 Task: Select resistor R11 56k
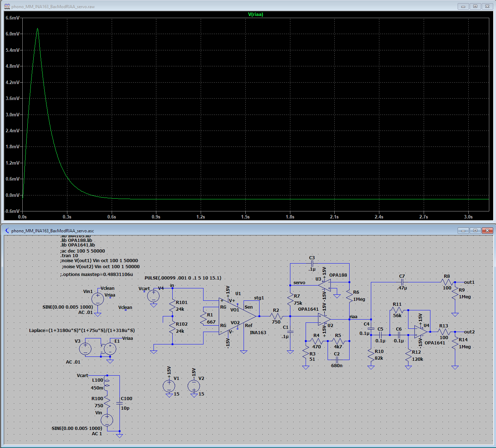397,310
